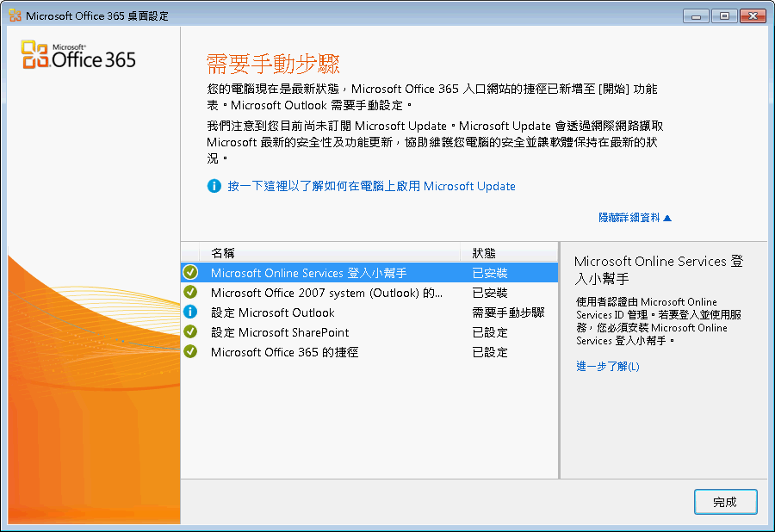This screenshot has width=775, height=532.
Task: Sort by the 狀態 column header
Action: point(509,253)
